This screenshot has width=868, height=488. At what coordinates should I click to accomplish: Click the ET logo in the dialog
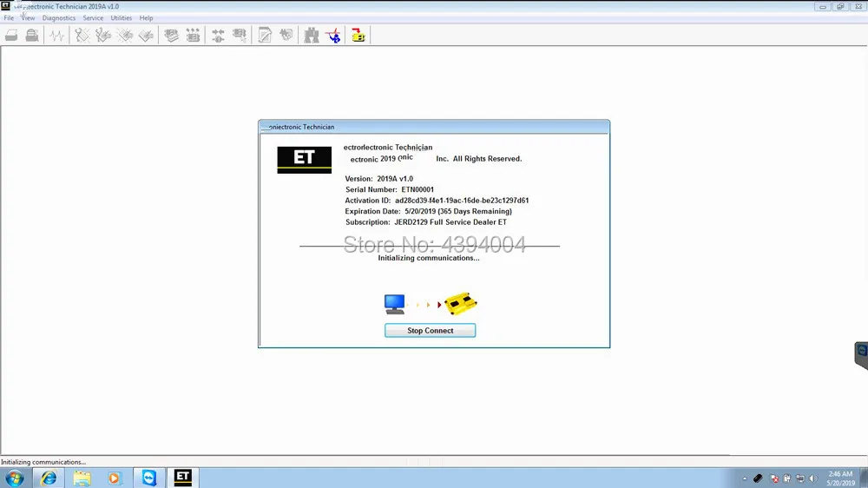point(305,160)
